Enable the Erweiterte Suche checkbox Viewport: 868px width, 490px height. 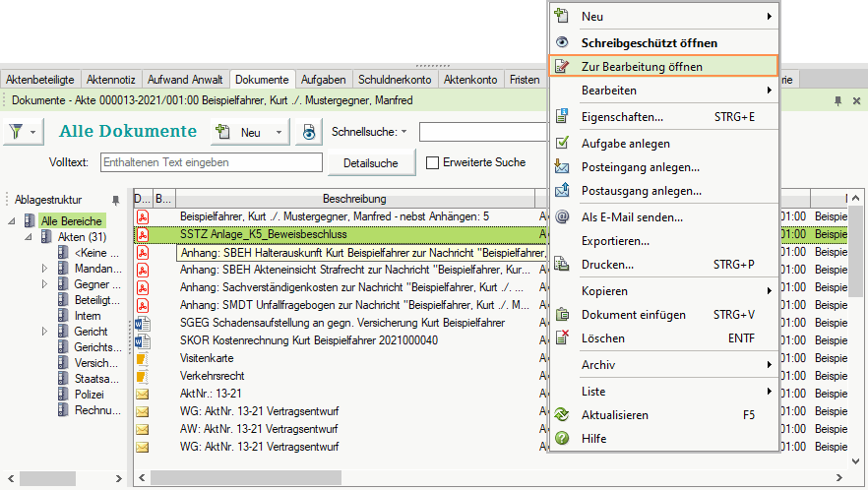tap(432, 162)
